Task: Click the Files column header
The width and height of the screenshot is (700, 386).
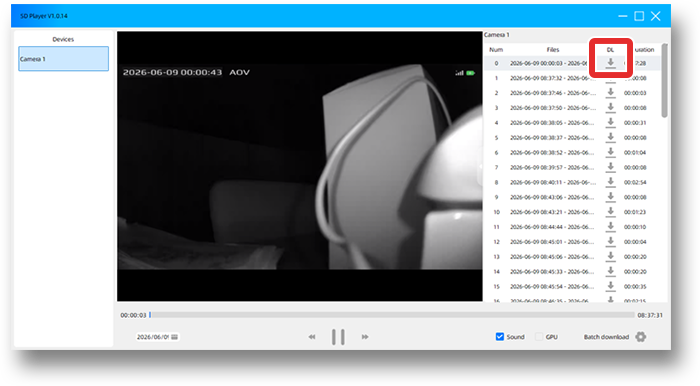Action: coord(553,50)
